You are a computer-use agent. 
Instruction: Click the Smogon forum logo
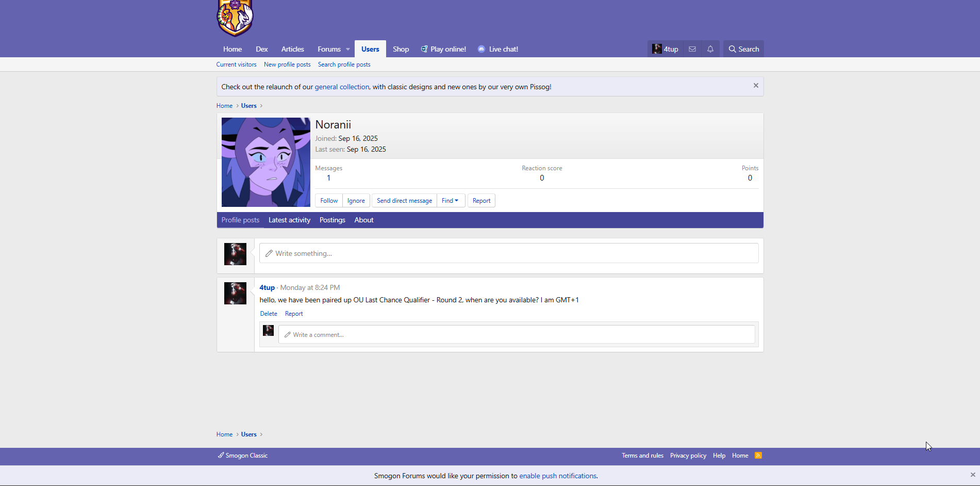[235, 18]
